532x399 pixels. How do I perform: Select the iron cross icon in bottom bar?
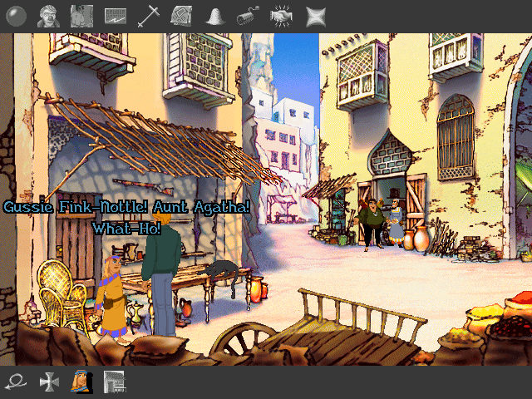click(x=50, y=382)
